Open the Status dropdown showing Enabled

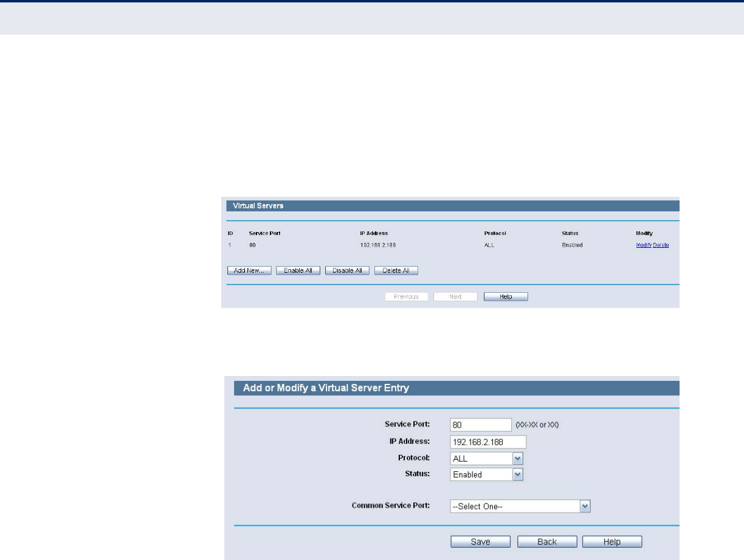[x=487, y=474]
